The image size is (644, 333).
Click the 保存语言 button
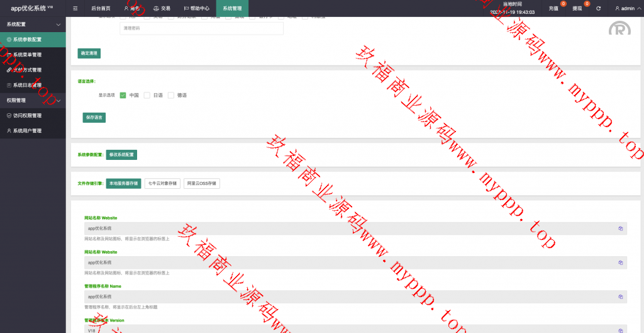click(x=94, y=117)
